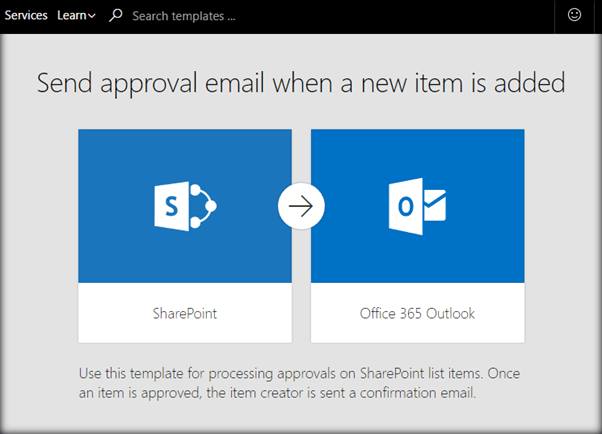
Task: Select the SharePoint text label
Action: click(x=185, y=313)
